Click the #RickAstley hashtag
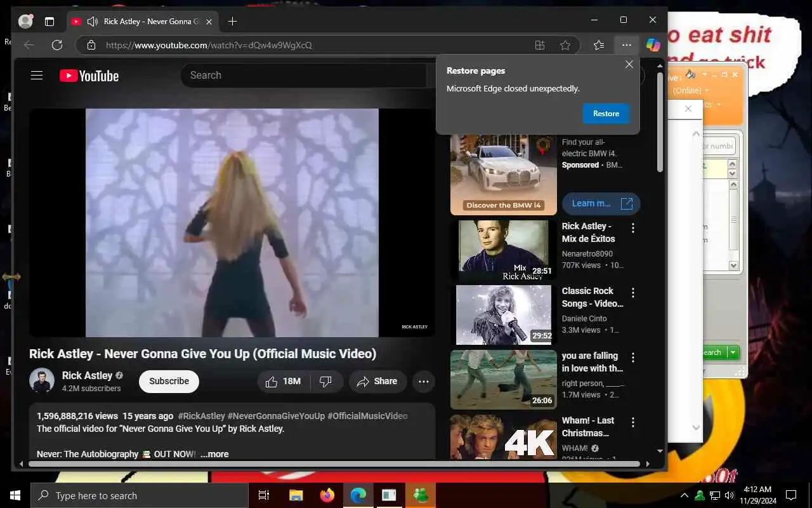This screenshot has height=508, width=812. tap(202, 416)
